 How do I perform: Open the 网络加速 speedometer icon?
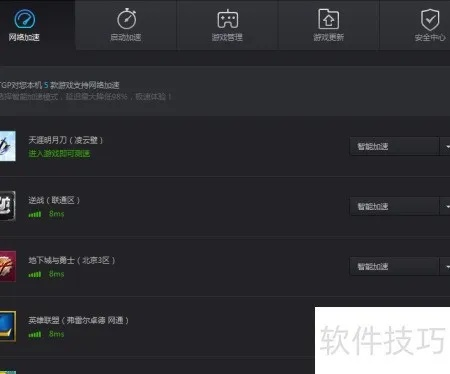point(24,19)
